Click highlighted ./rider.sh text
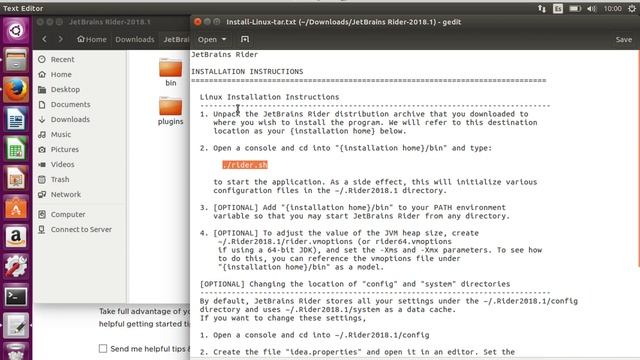The height and width of the screenshot is (360, 640). (245, 165)
